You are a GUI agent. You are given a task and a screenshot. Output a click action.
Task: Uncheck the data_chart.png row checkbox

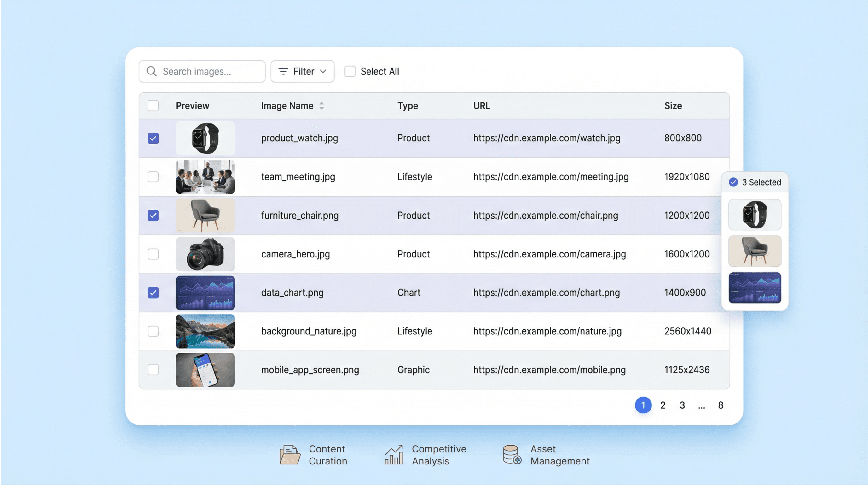153,293
